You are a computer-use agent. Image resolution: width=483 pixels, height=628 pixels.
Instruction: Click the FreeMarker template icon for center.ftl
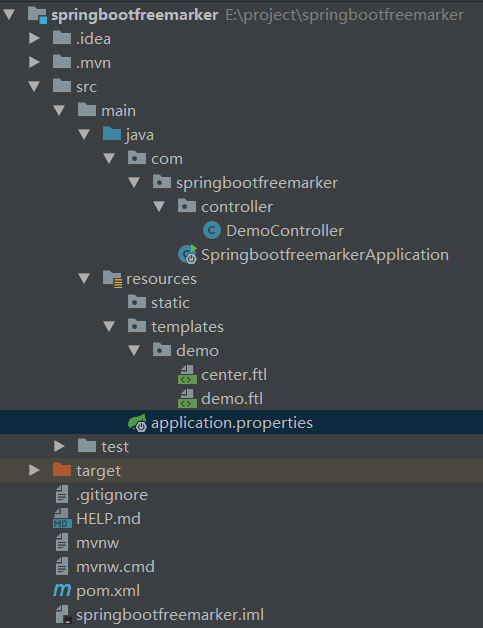[x=187, y=374]
